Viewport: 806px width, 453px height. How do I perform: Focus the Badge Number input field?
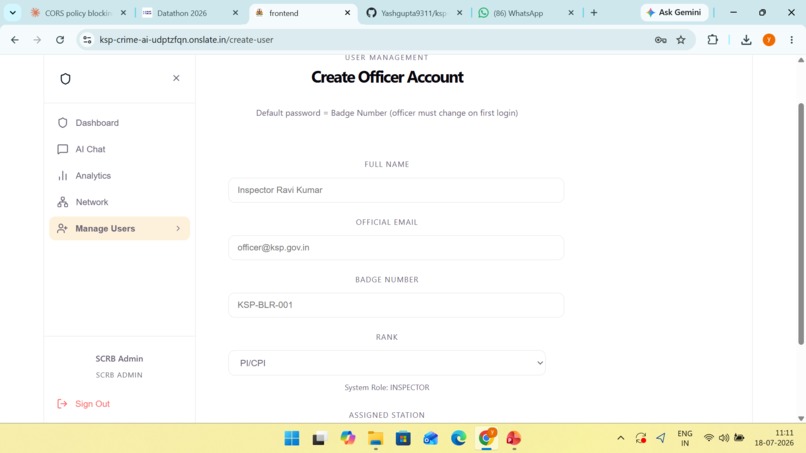(x=396, y=305)
